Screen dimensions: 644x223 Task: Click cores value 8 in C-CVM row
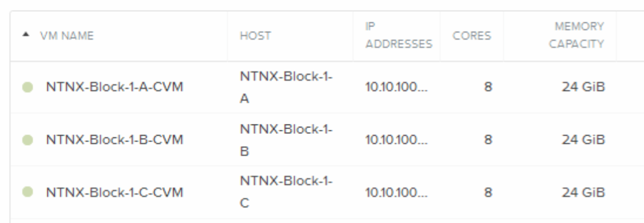coord(488,192)
